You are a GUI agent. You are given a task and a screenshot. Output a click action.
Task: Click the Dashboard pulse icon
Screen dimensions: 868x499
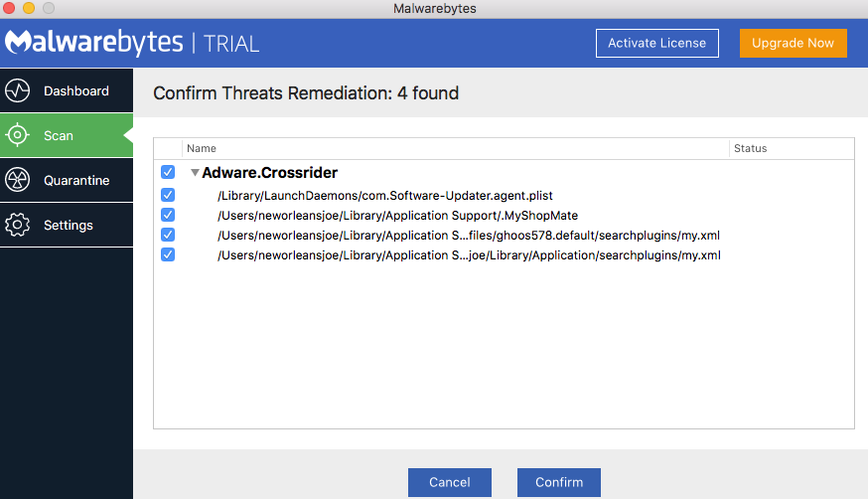[x=17, y=90]
